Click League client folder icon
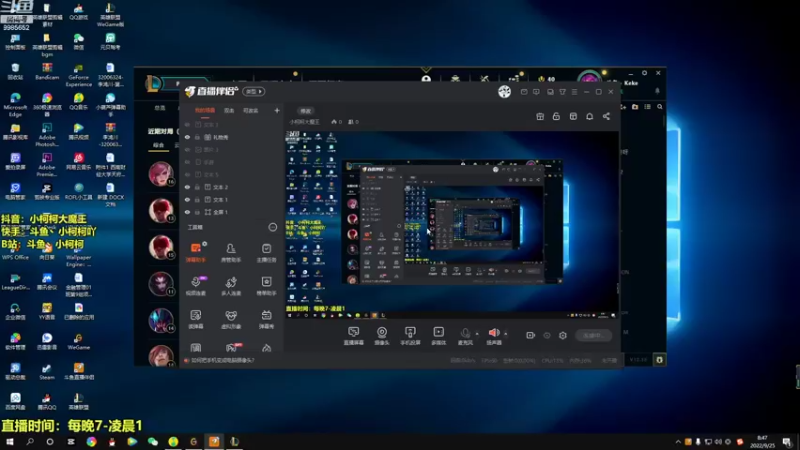Image resolution: width=800 pixels, height=450 pixels. [635, 107]
